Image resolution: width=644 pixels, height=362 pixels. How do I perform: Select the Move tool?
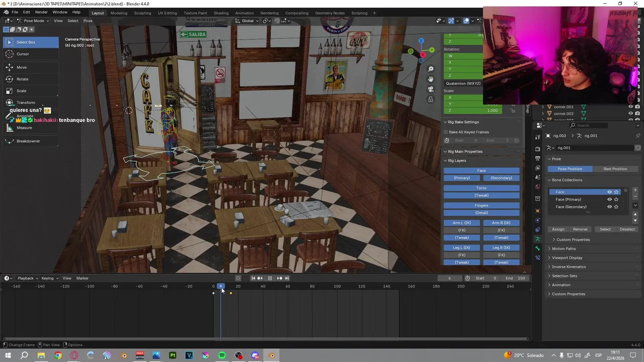[x=30, y=67]
